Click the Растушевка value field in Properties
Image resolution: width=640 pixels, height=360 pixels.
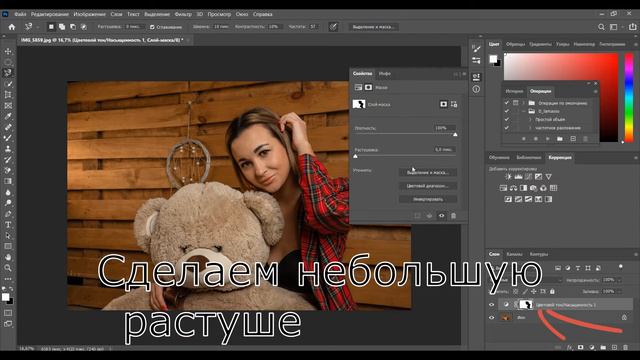pos(444,149)
